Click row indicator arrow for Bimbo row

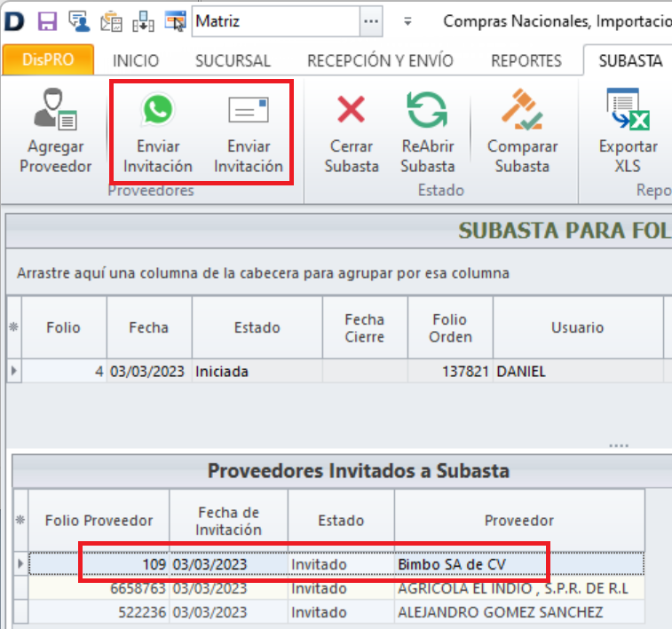[20, 564]
